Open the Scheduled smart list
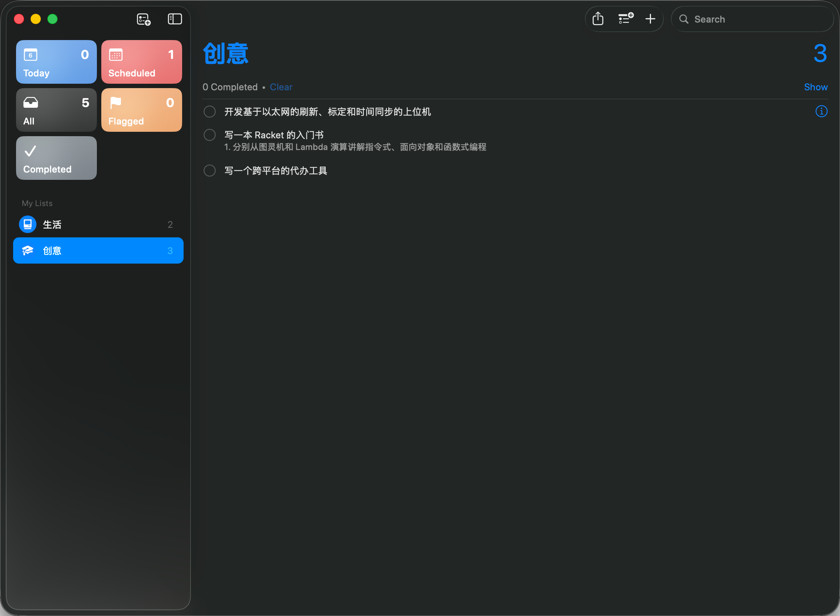 pos(141,62)
